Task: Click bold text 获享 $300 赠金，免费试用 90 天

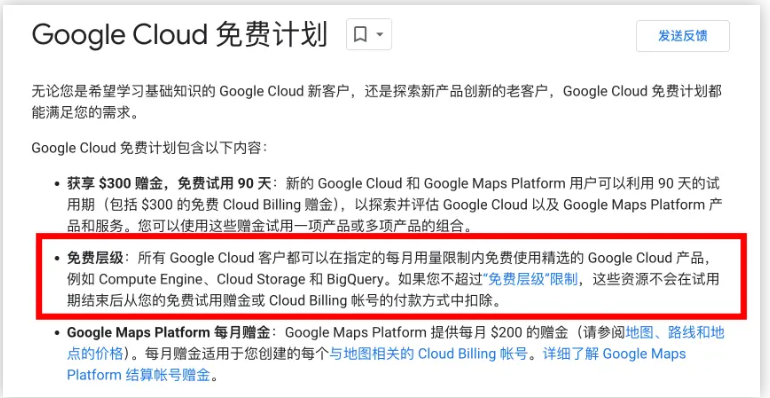Action: point(169,184)
